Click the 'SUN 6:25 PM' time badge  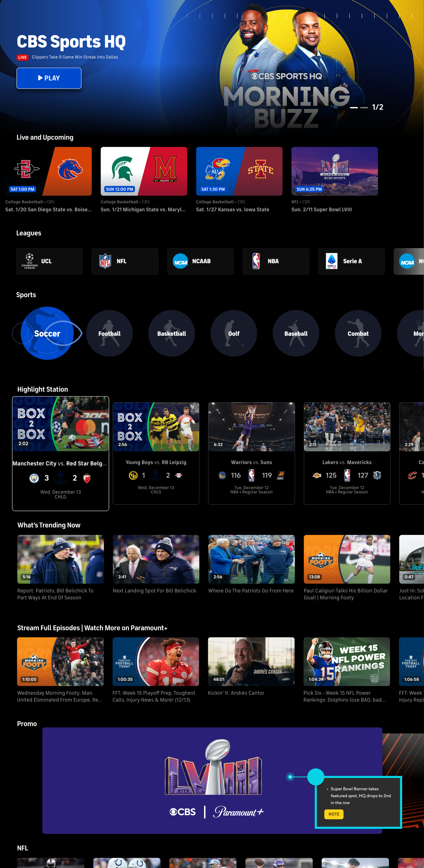(x=309, y=189)
